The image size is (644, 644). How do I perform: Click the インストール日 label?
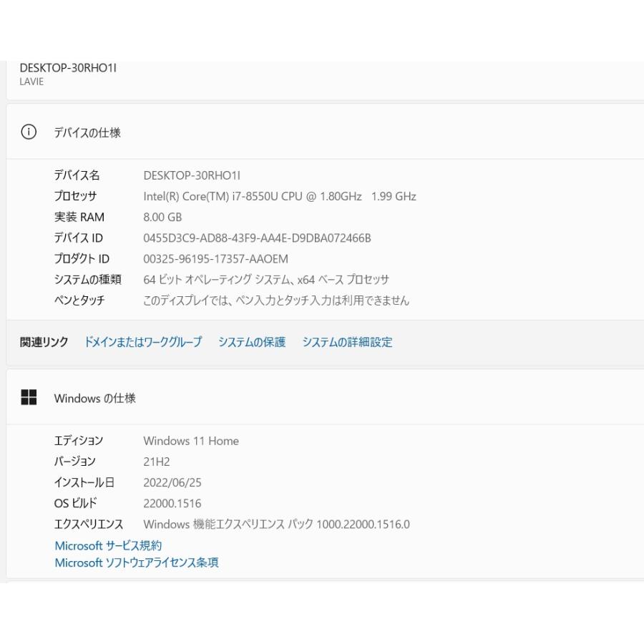84,482
